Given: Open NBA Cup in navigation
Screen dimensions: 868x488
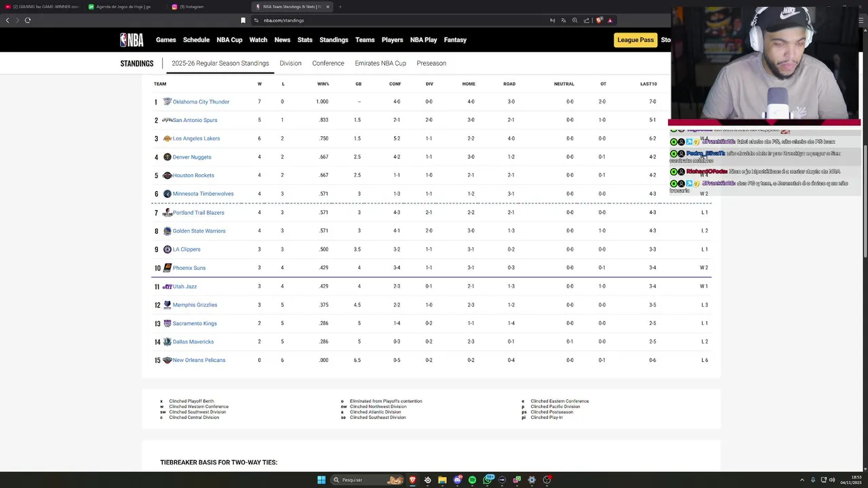Looking at the screenshot, I should click(x=229, y=40).
